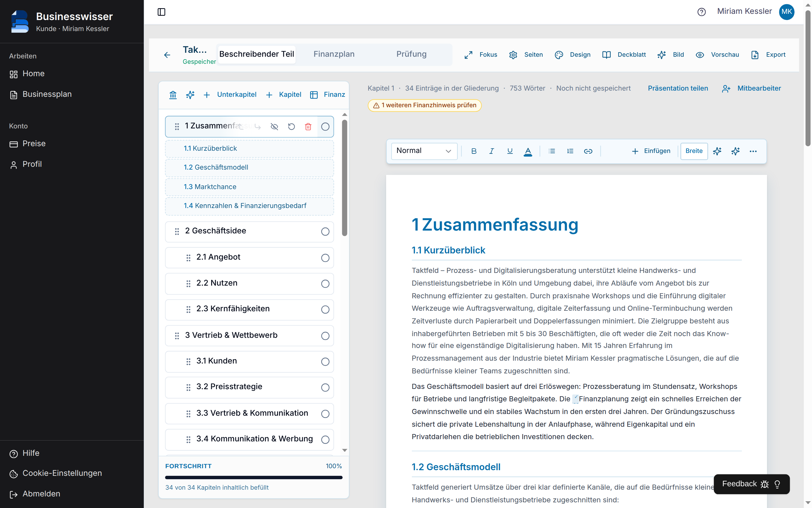
Task: Click the sparkle AI icon in outline toolbar
Action: pos(190,95)
